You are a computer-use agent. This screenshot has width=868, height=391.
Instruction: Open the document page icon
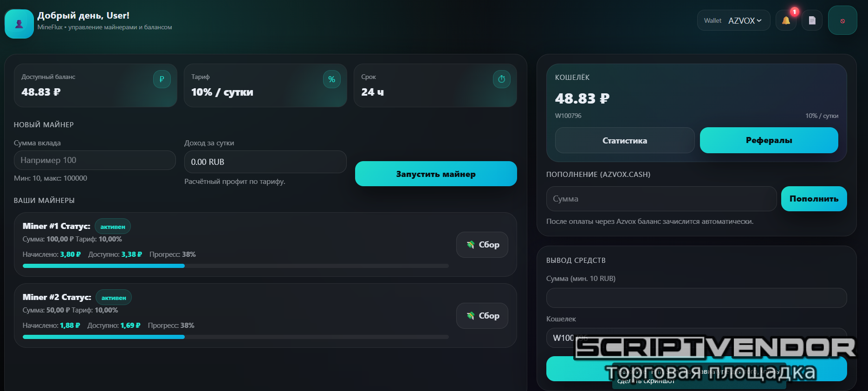tap(812, 20)
